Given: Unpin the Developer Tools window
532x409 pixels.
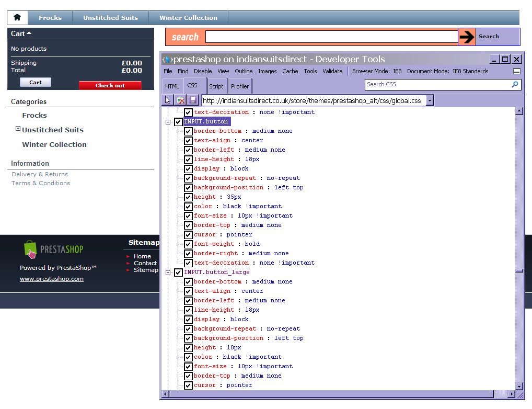Looking at the screenshot, I should coord(517,71).
